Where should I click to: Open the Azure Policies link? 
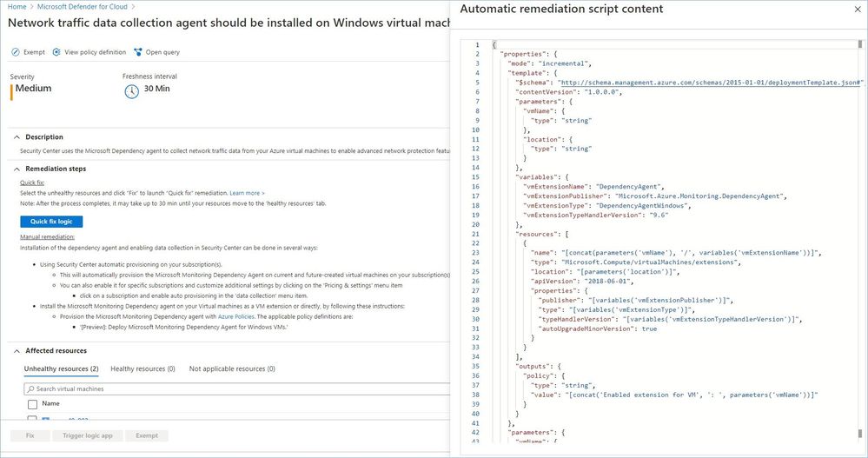pyautogui.click(x=235, y=317)
